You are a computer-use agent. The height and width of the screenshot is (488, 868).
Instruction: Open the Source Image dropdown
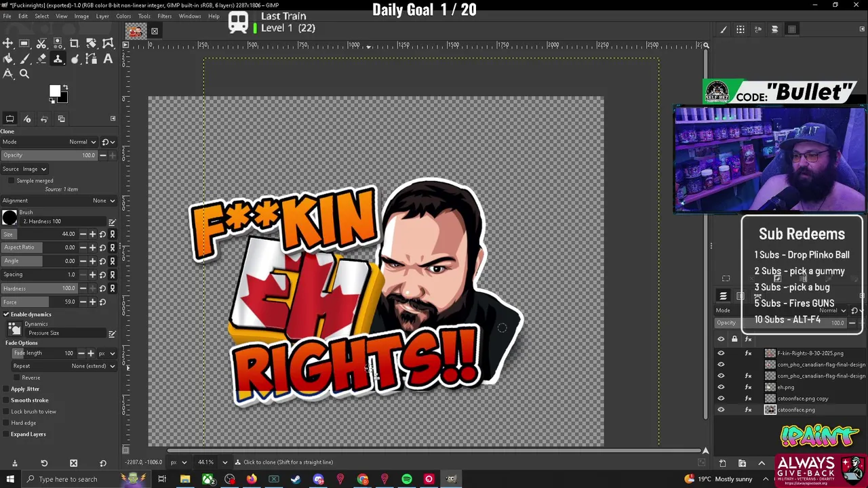click(24, 169)
